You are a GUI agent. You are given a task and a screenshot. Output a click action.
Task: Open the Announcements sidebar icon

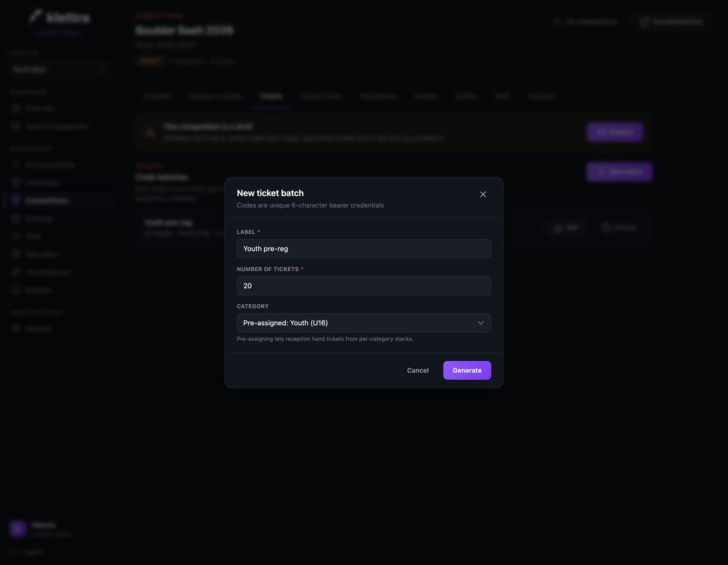pos(16,164)
